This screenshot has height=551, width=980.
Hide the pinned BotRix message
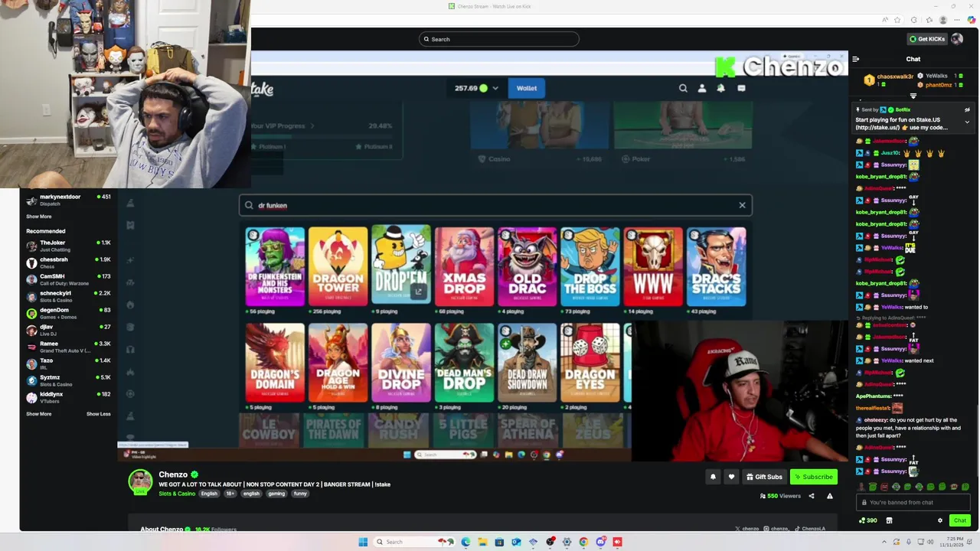pos(967,109)
